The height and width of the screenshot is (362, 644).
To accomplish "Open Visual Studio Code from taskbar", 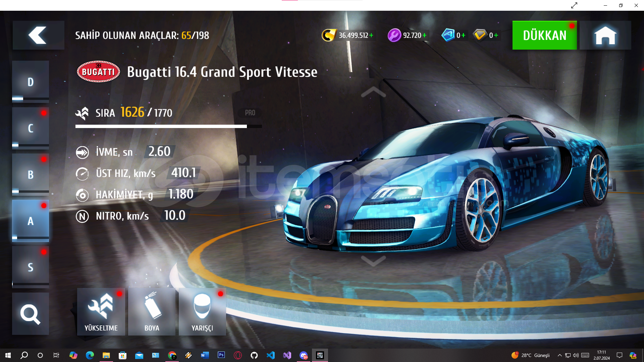I will pyautogui.click(x=271, y=355).
